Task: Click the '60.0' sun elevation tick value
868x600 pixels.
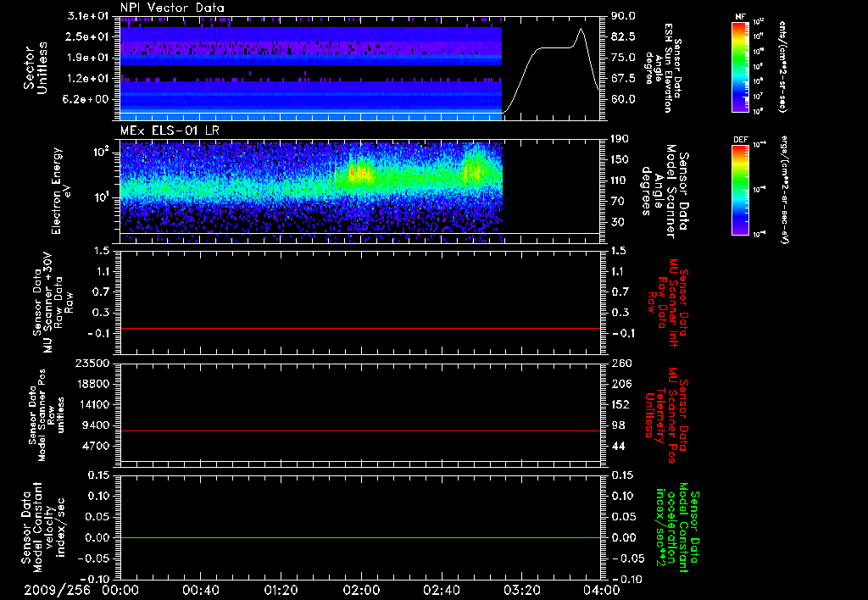Action: (x=623, y=100)
